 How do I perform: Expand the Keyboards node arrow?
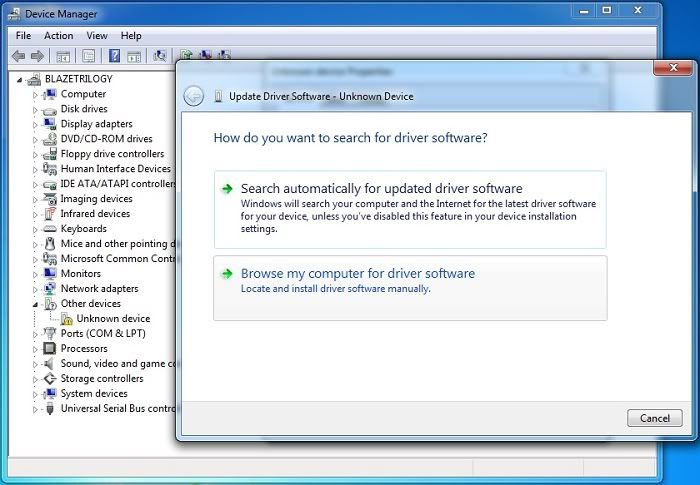(x=35, y=230)
